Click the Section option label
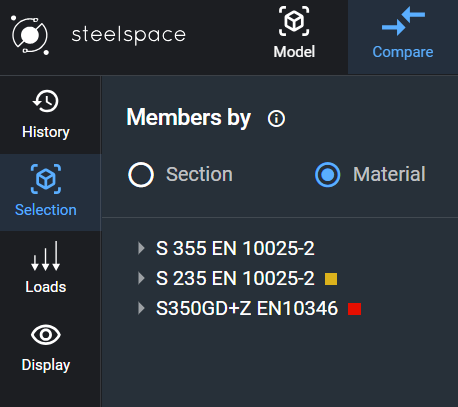 tap(199, 174)
